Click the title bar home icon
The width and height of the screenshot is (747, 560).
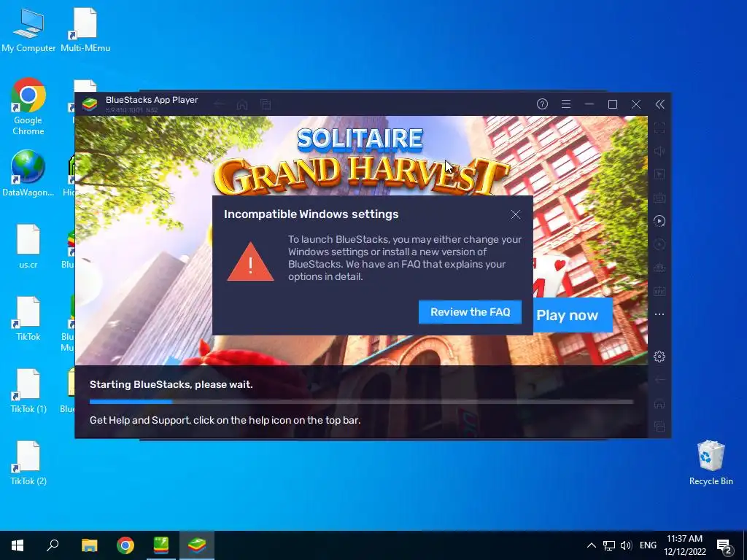tap(242, 104)
